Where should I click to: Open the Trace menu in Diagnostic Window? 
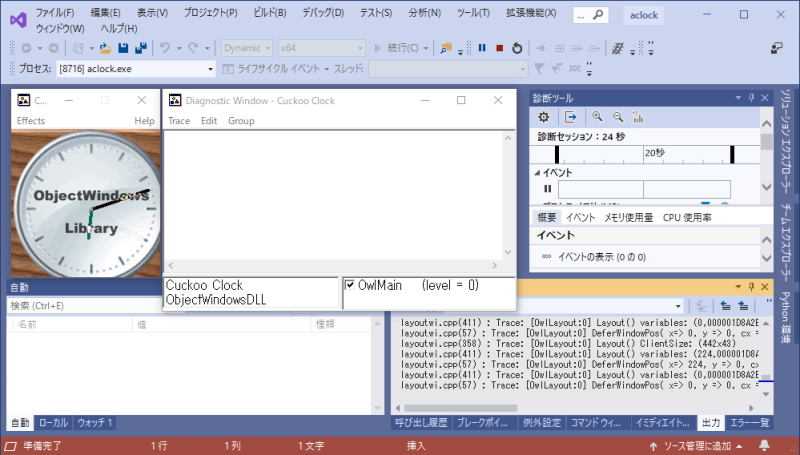tap(178, 121)
